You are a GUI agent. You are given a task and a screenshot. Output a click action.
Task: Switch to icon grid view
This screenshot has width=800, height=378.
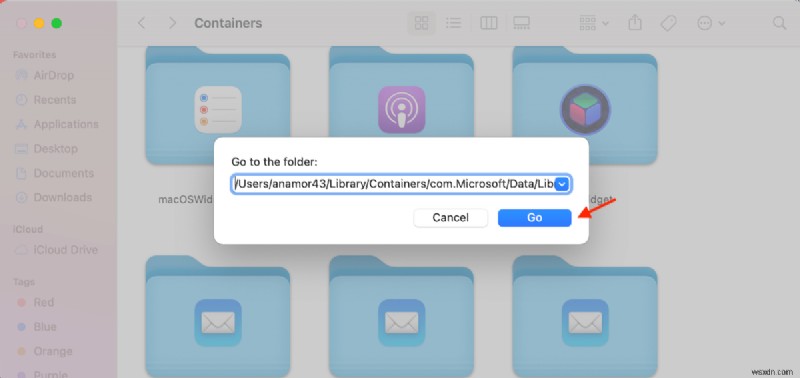pos(421,23)
